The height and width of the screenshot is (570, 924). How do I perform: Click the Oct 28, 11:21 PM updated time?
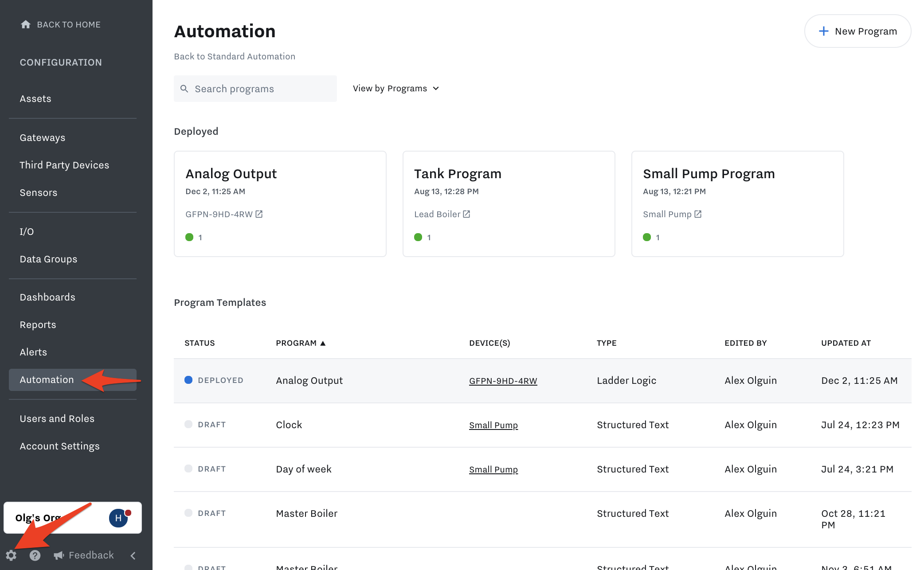coord(853,519)
